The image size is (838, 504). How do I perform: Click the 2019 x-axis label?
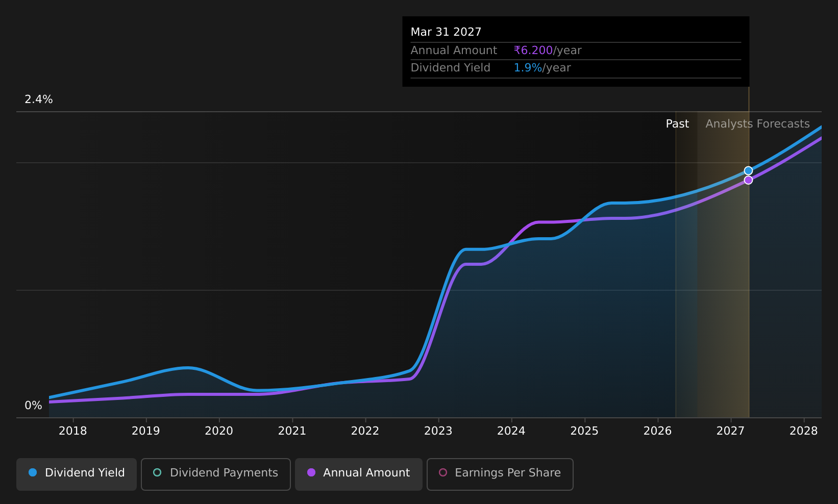tap(146, 431)
